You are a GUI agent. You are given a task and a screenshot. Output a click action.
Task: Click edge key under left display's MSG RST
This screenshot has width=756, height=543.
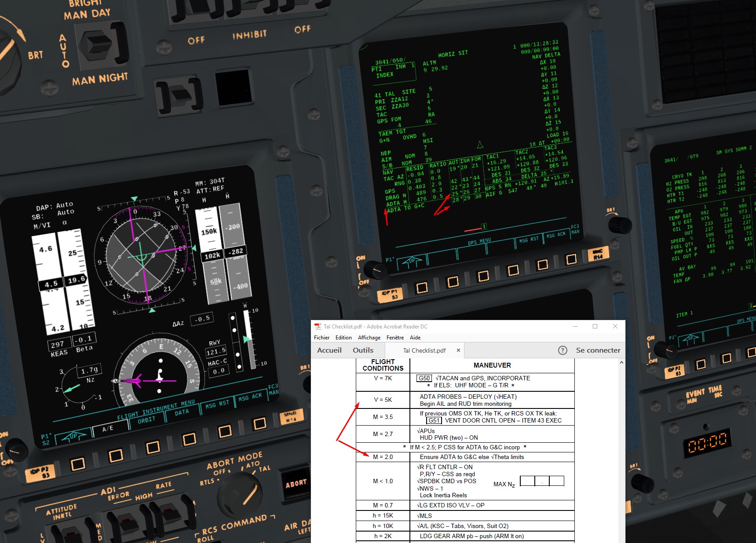[225, 431]
